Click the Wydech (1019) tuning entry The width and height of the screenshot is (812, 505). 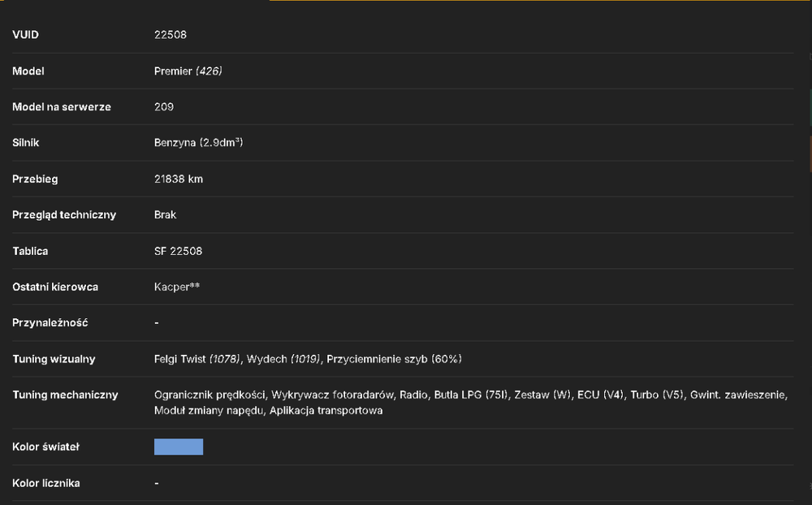283,359
